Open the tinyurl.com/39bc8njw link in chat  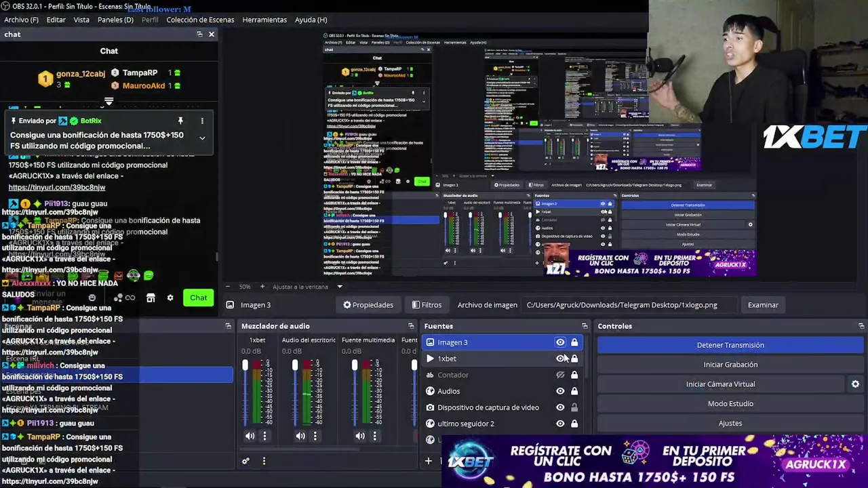(57, 187)
